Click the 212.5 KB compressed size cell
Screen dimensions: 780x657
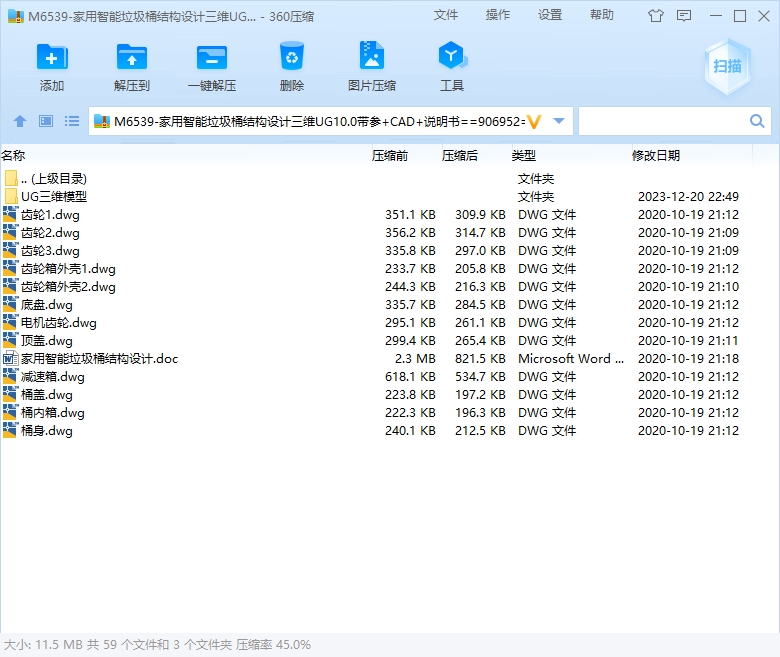pyautogui.click(x=480, y=430)
